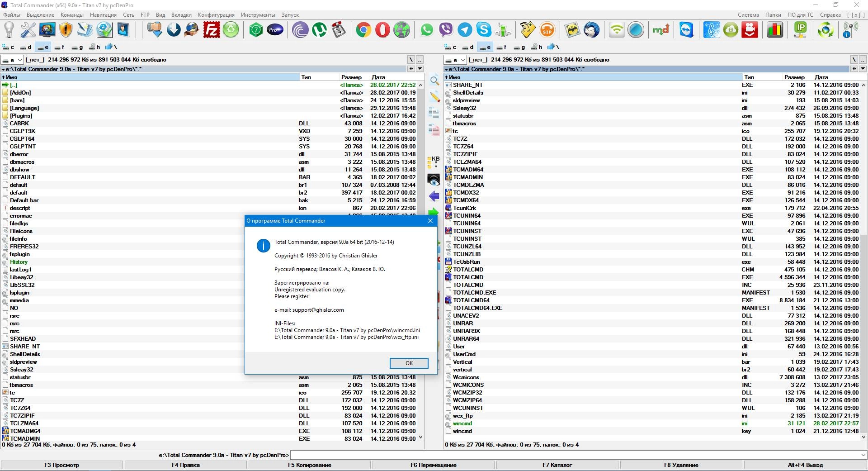Open the Команды menu
The height and width of the screenshot is (471, 868).
(72, 15)
